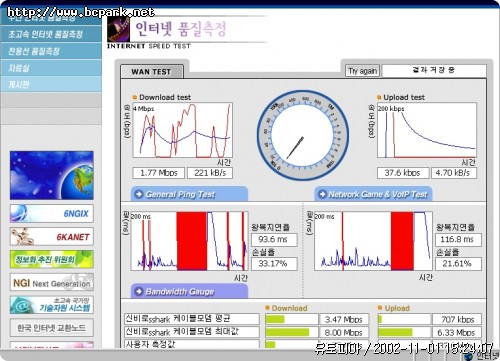
Task: Open the 6KANET banner
Action: pos(52,237)
